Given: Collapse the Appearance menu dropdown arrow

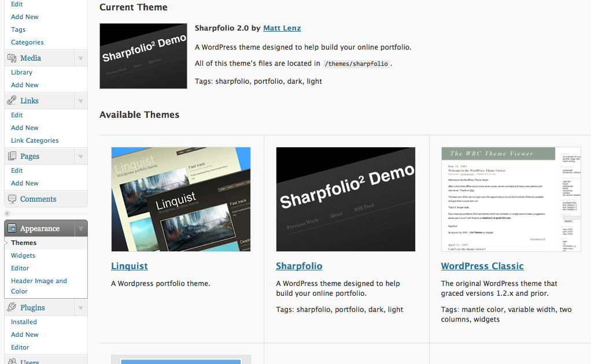Looking at the screenshot, I should click(x=80, y=228).
